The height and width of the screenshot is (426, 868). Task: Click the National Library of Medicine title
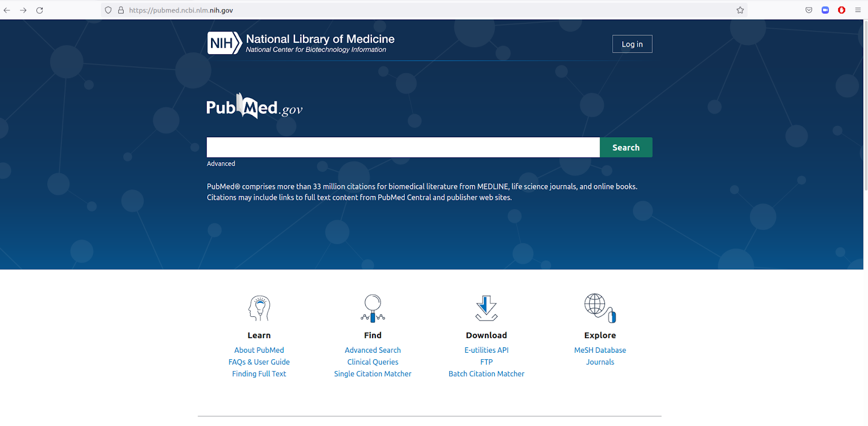[x=320, y=39]
